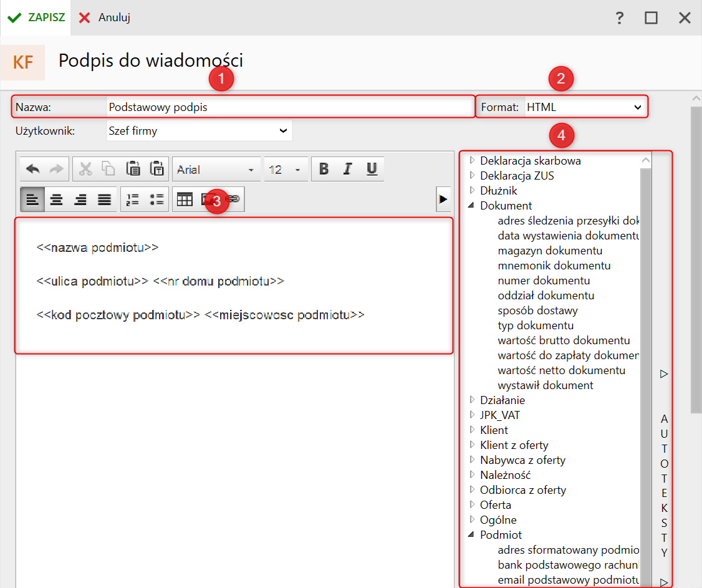This screenshot has height=588, width=702.
Task: Insert a numbered list
Action: click(133, 200)
